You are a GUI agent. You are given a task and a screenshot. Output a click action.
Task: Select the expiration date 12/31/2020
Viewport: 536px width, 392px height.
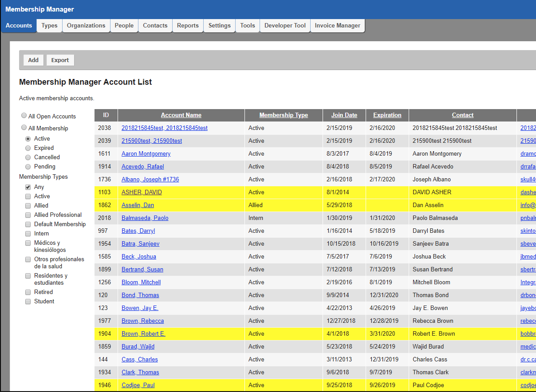pyautogui.click(x=384, y=295)
